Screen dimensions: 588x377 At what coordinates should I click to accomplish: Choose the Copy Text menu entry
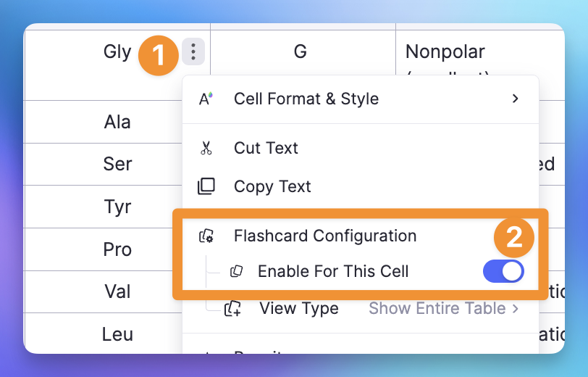point(361,186)
